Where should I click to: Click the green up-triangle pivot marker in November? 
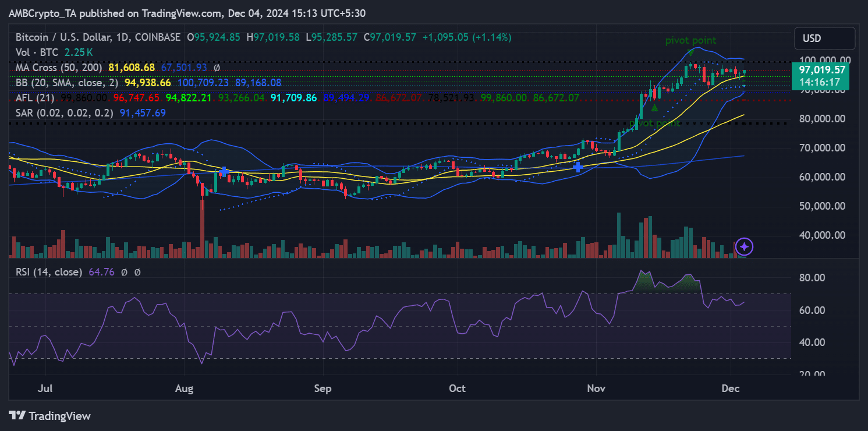tap(654, 108)
